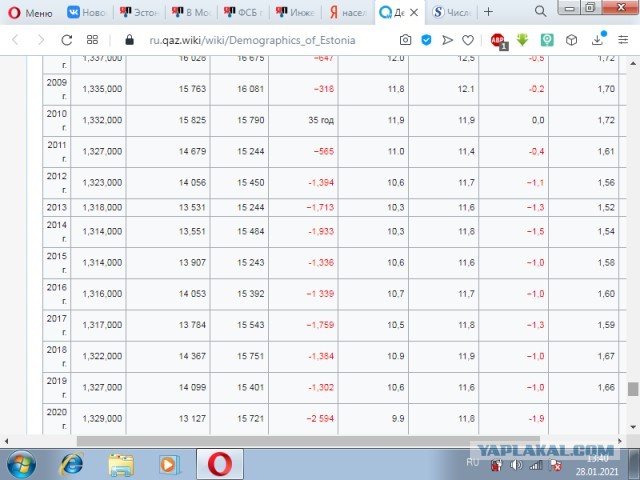Launch Internet Explorer from taskbar
The image size is (640, 480).
[72, 464]
